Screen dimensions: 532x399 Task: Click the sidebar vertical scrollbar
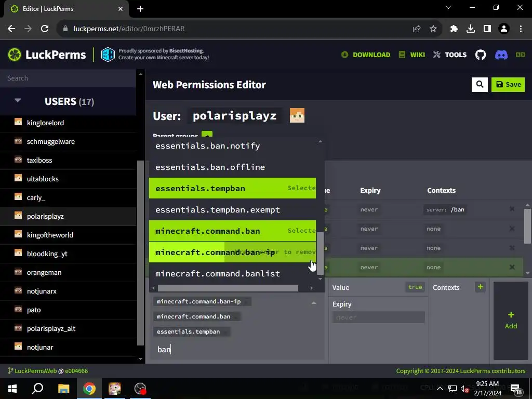click(140, 253)
